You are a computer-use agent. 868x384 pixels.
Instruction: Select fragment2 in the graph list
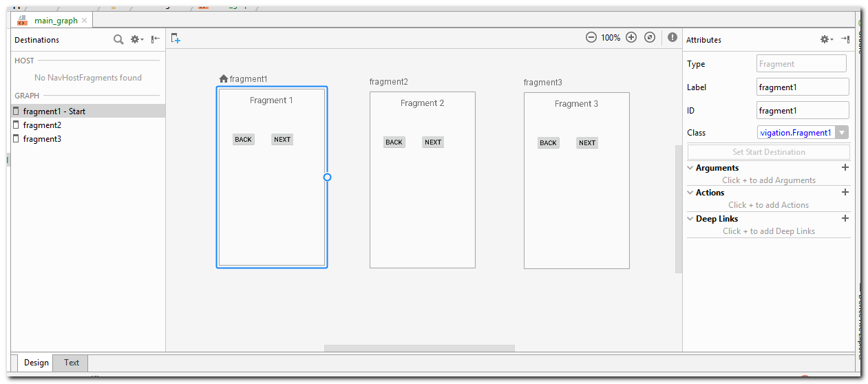[x=42, y=125]
